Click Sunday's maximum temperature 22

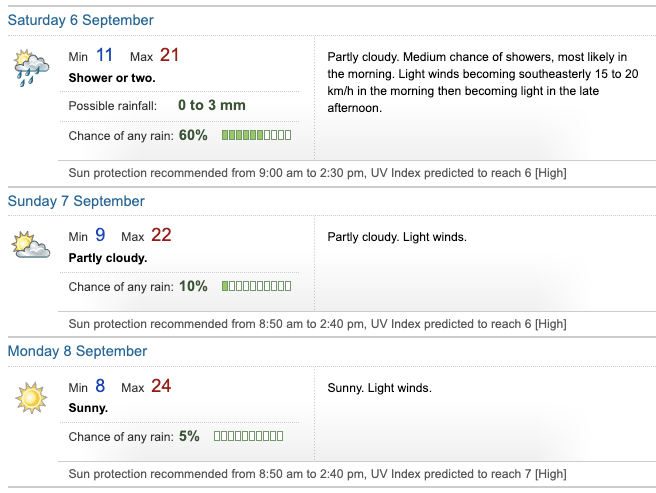(161, 236)
